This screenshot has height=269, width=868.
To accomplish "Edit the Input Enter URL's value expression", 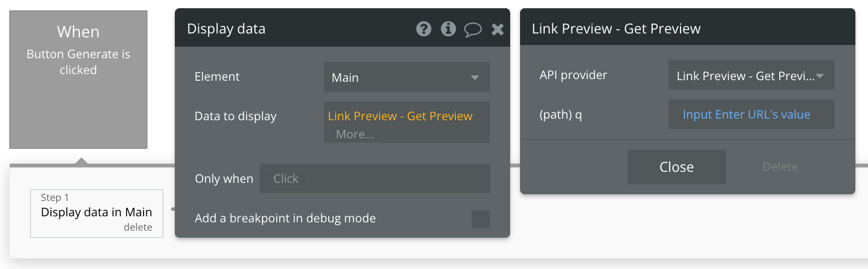I will (746, 114).
